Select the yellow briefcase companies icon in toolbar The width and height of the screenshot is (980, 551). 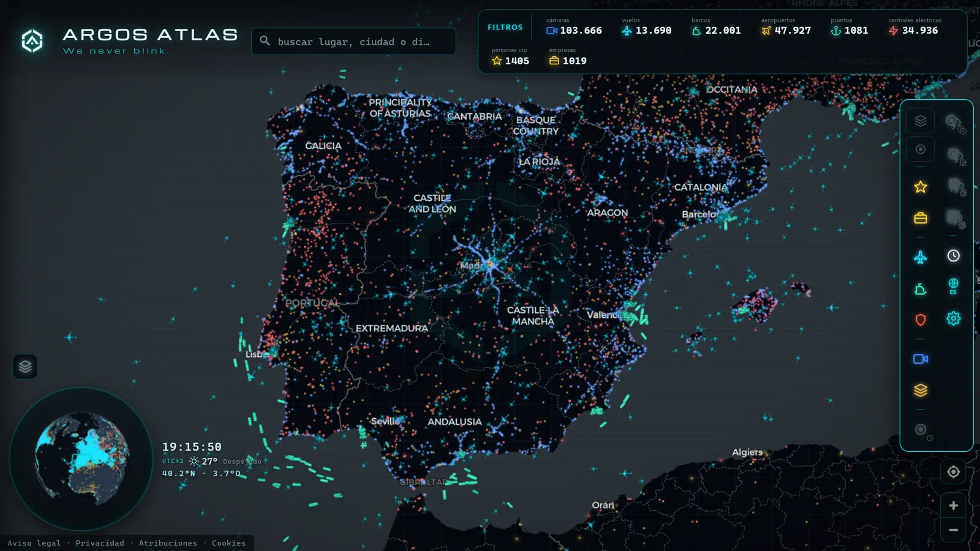(x=921, y=218)
